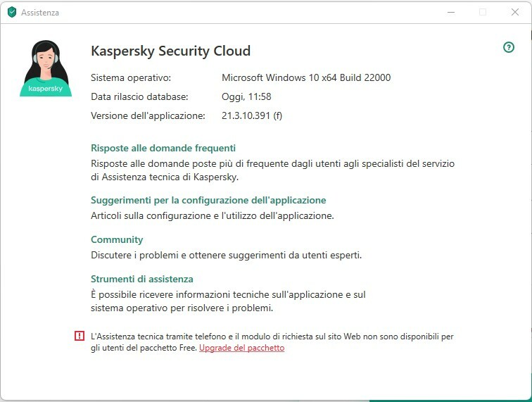Click the Sistema operativo label
This screenshot has height=402, width=532.
pyautogui.click(x=131, y=77)
